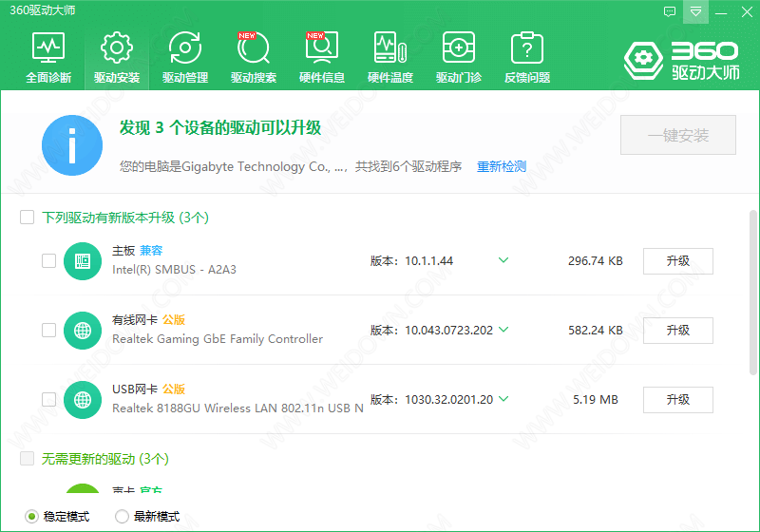The height and width of the screenshot is (532, 760).
Task: Check the 无需更新的驱动 group checkbox
Action: 28,458
